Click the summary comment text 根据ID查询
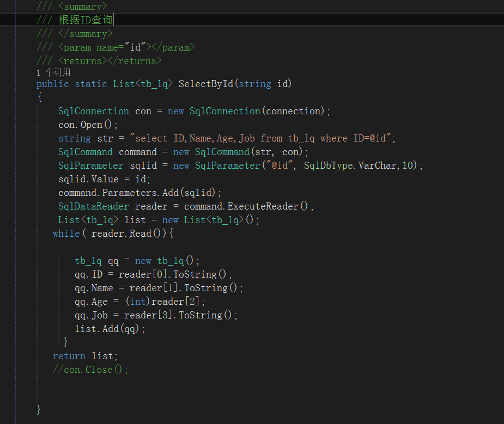504x424 pixels. pyautogui.click(x=86, y=20)
